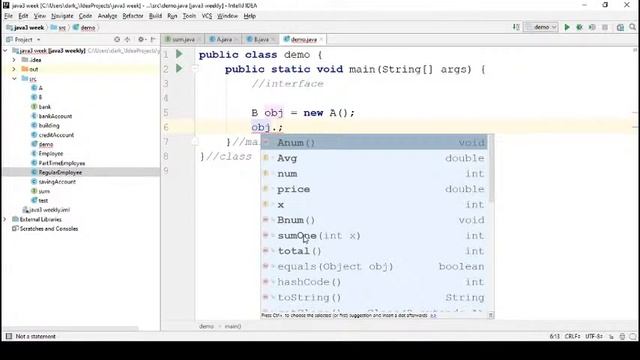The image size is (640, 360).
Task: Switch to the sum.java editor tab
Action: 183,40
